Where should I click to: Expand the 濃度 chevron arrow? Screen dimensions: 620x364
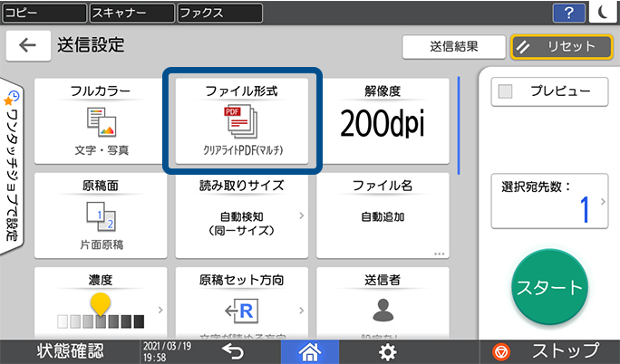[x=160, y=310]
